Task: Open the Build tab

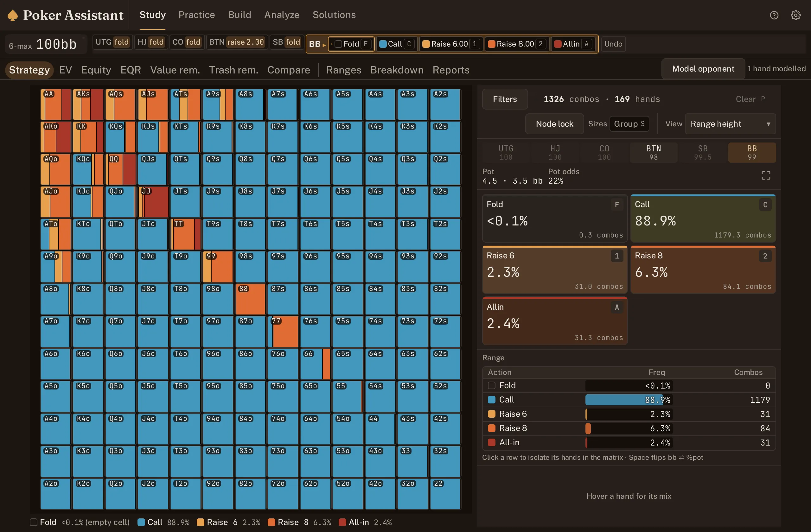Action: (239, 15)
